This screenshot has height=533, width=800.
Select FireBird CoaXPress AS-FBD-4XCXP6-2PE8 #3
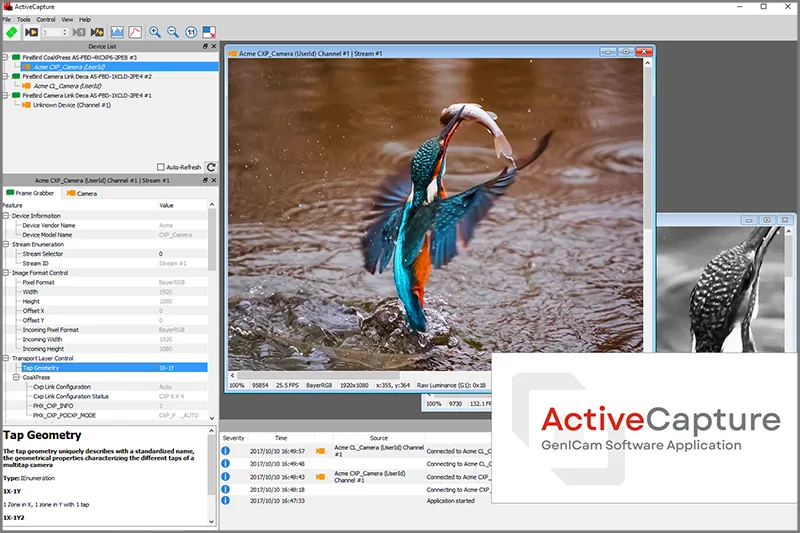[x=79, y=57]
